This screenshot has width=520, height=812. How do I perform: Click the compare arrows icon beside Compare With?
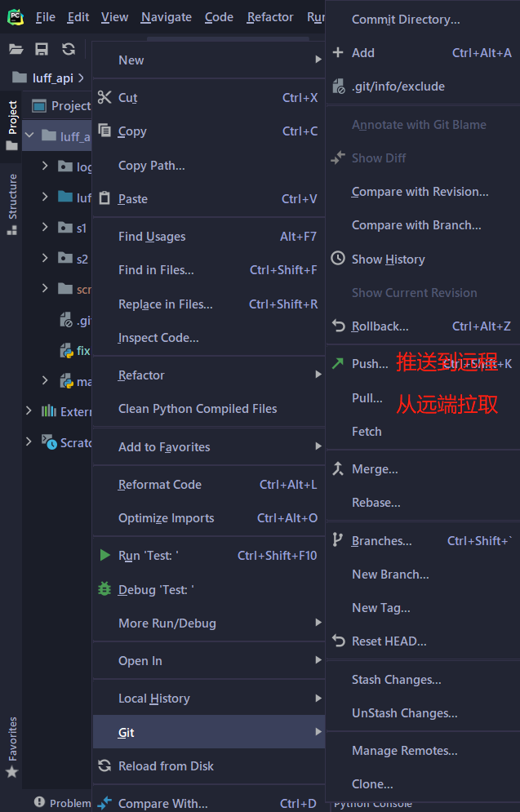(104, 803)
